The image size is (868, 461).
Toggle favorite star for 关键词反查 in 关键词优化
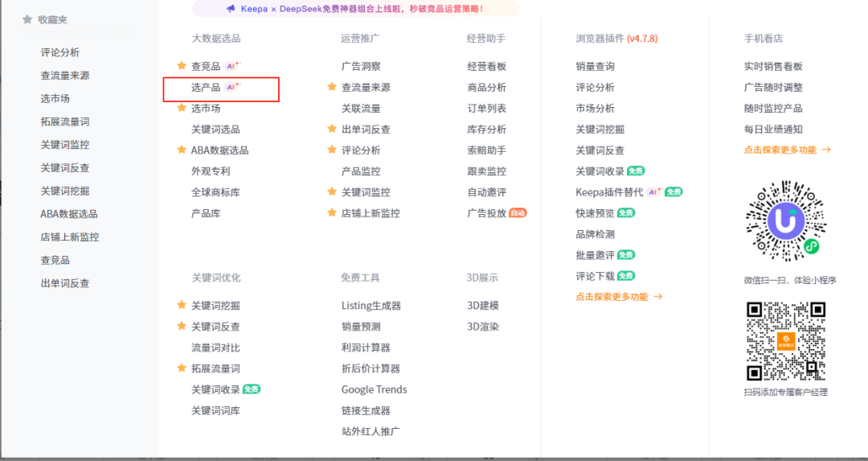coord(182,326)
